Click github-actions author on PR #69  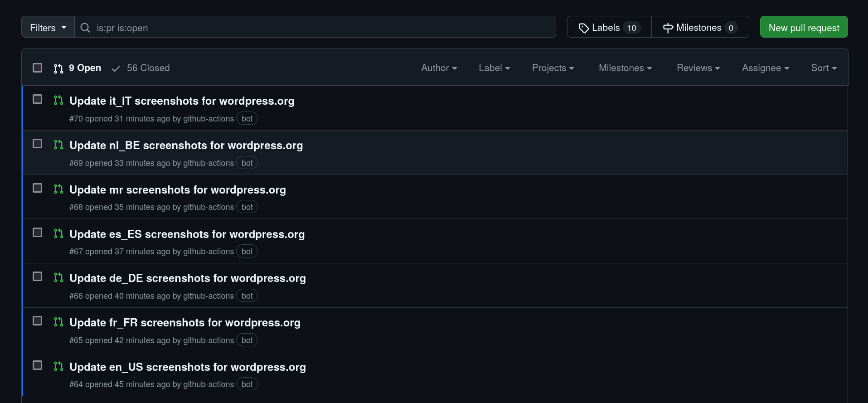(209, 163)
